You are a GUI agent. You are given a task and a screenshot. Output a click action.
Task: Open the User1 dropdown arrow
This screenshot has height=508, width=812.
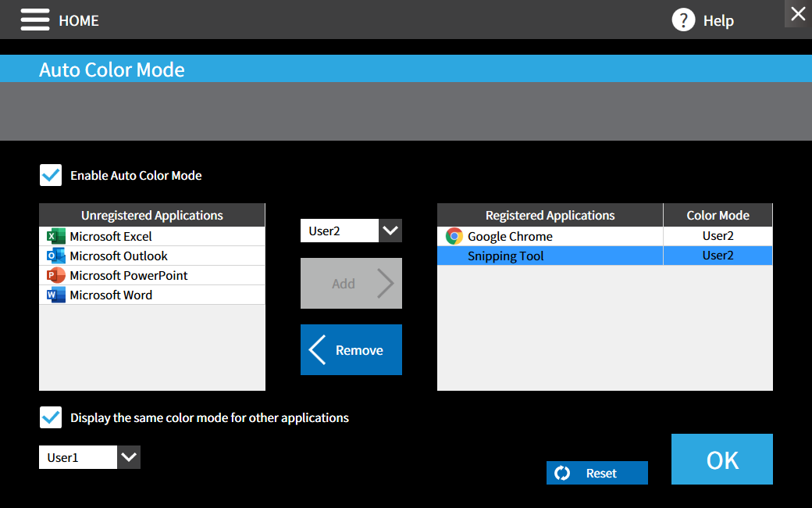click(x=129, y=457)
